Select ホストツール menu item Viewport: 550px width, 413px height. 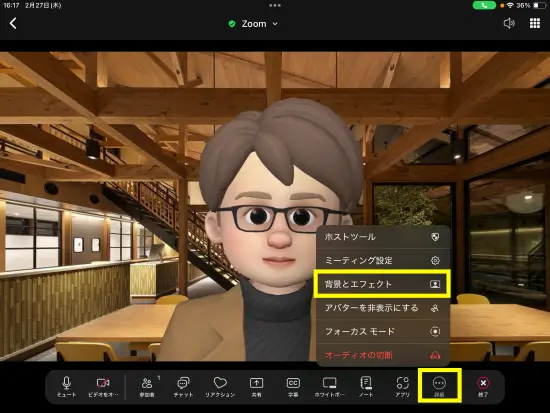[x=383, y=237]
